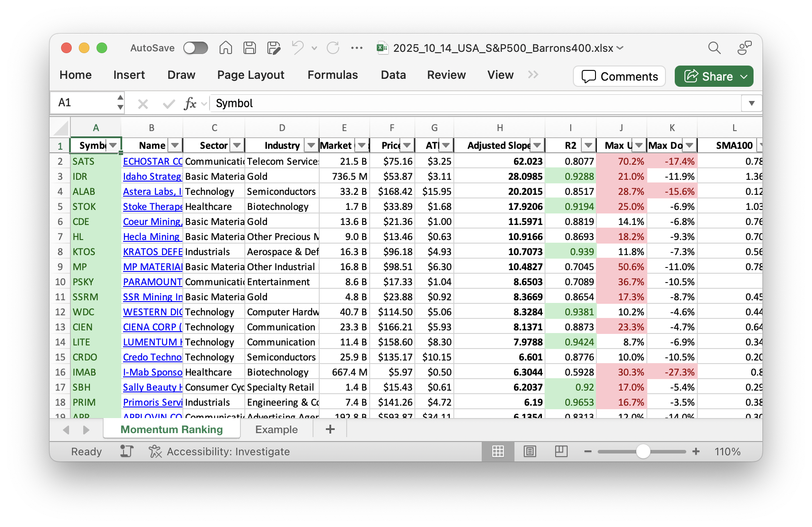Click the Save icon

coord(250,48)
